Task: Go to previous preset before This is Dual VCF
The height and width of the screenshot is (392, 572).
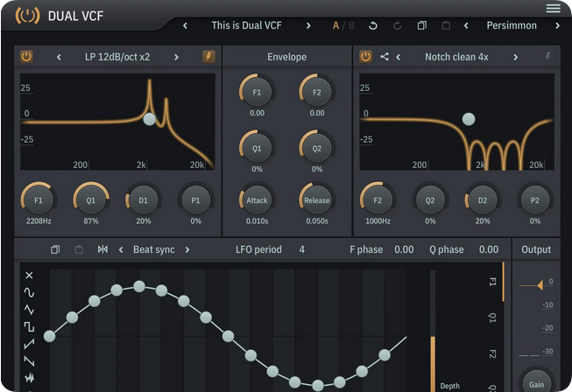Action: [x=185, y=25]
